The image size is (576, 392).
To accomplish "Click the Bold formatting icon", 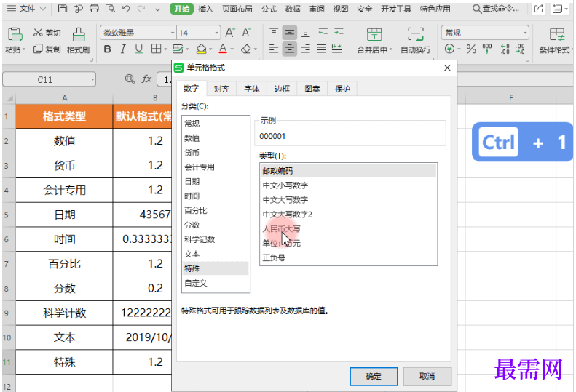I will pyautogui.click(x=108, y=49).
